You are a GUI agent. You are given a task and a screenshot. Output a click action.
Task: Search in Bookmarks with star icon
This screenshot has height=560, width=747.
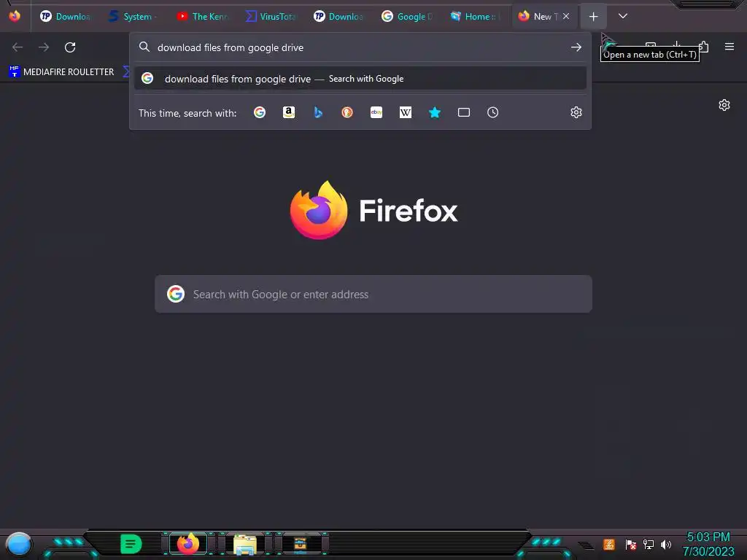[x=435, y=112]
